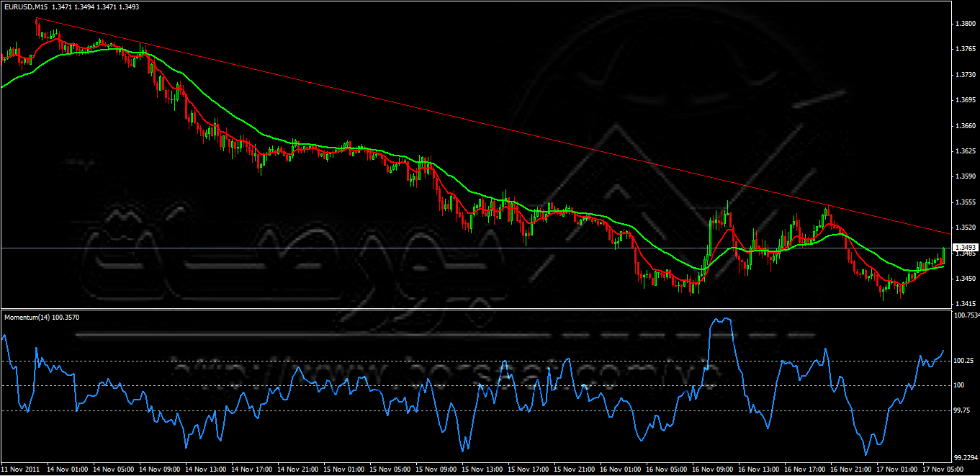Click the 1.3660 price scale label
Image resolution: width=980 pixels, height=476 pixels.
[x=965, y=126]
